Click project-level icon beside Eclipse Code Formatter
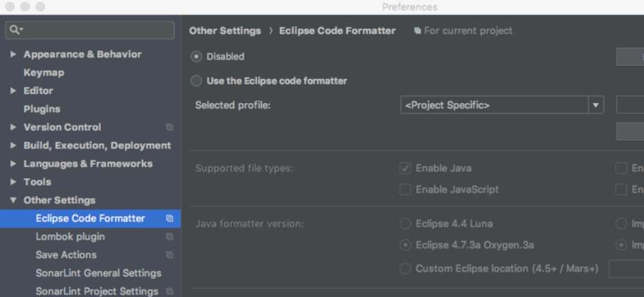 tap(170, 218)
